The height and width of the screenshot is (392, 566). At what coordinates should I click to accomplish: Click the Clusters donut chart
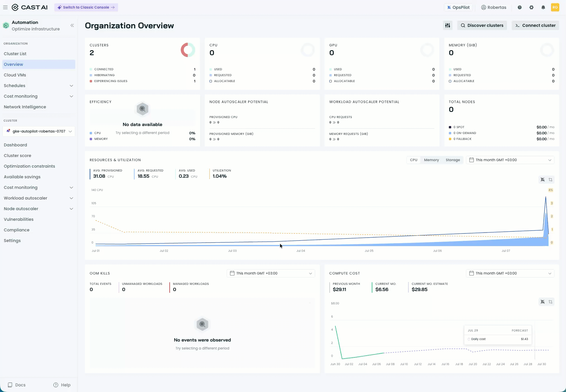tap(188, 50)
